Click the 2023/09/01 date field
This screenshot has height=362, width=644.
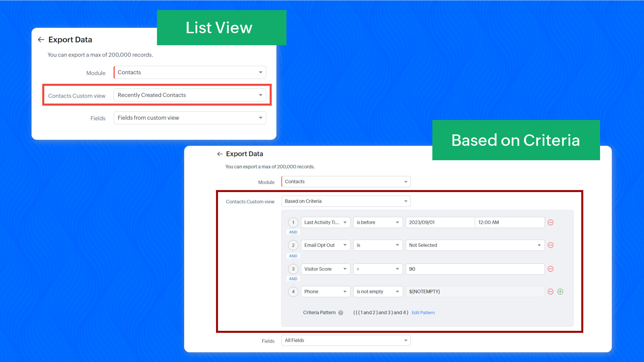pyautogui.click(x=440, y=223)
